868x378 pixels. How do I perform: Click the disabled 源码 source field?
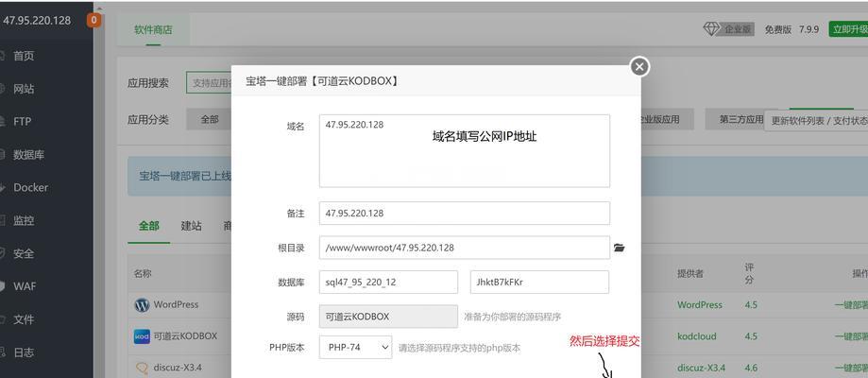coord(388,317)
